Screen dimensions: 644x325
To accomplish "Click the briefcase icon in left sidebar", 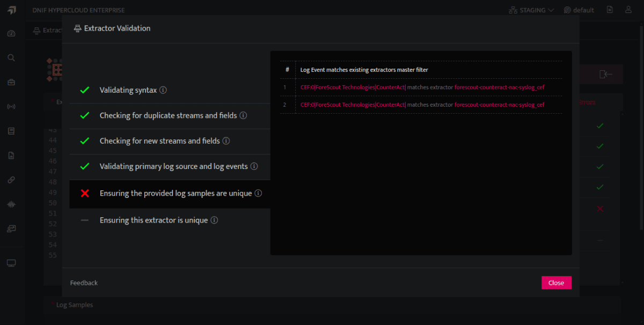I will 11,82.
